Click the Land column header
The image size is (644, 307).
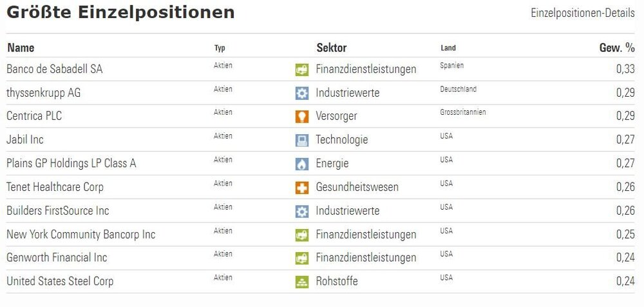click(448, 48)
